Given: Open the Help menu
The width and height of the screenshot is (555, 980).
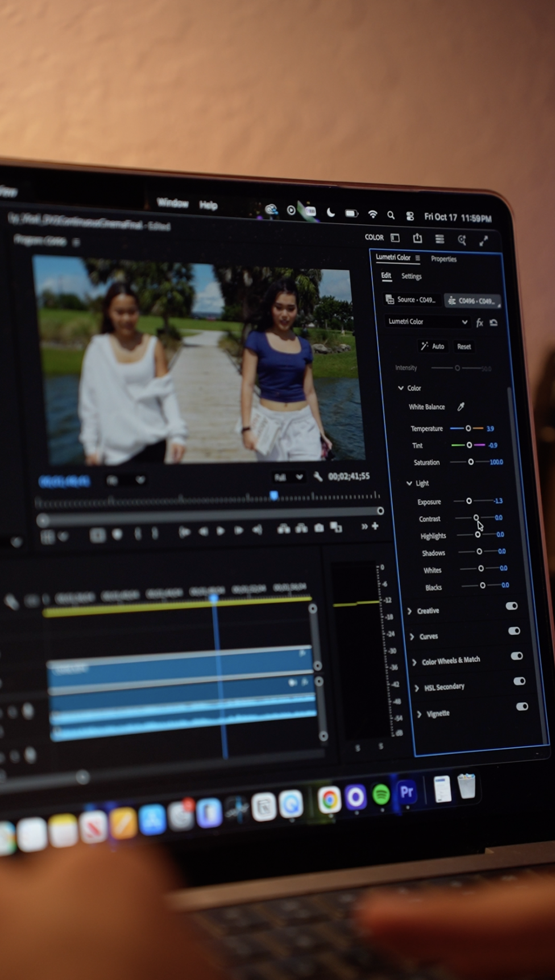Looking at the screenshot, I should pyautogui.click(x=208, y=205).
